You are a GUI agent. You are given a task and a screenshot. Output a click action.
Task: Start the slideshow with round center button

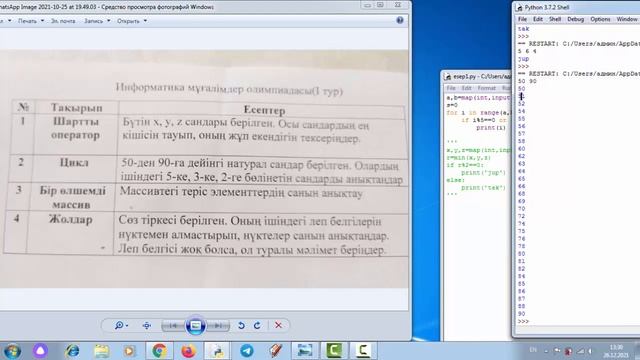196,325
